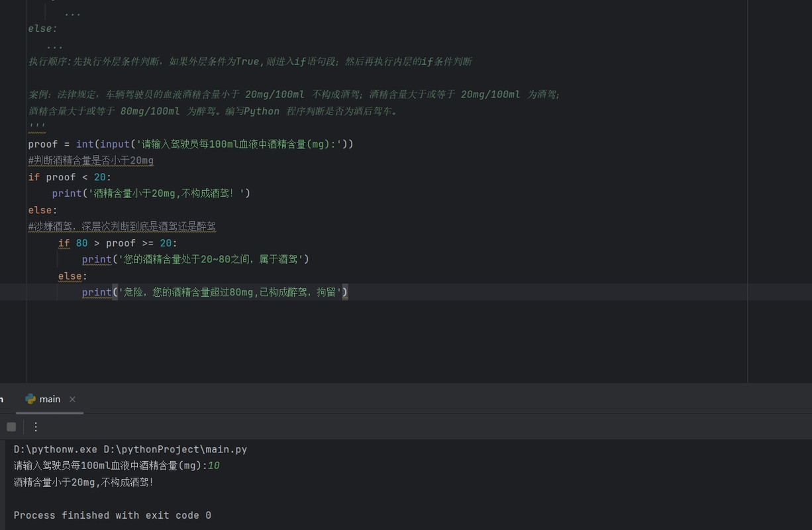Click the console input value '10'
Image resolution: width=812 pixels, height=530 pixels.
pyautogui.click(x=213, y=466)
